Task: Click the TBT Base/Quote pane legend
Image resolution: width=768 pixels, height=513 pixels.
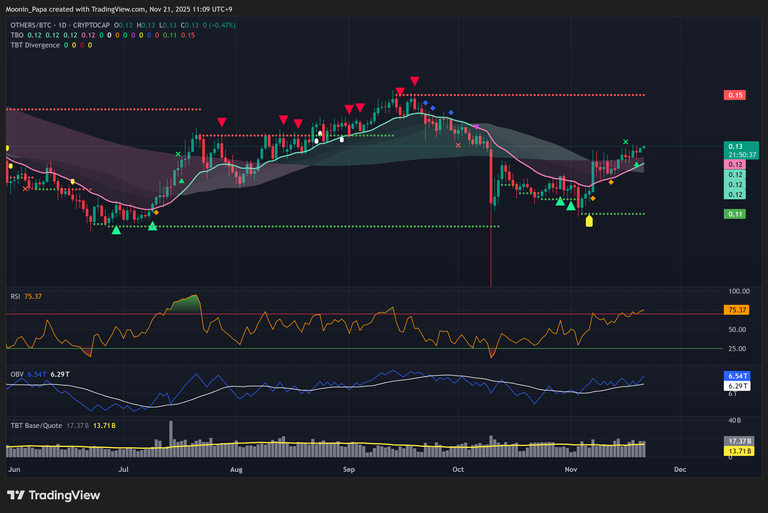Action: [36, 426]
